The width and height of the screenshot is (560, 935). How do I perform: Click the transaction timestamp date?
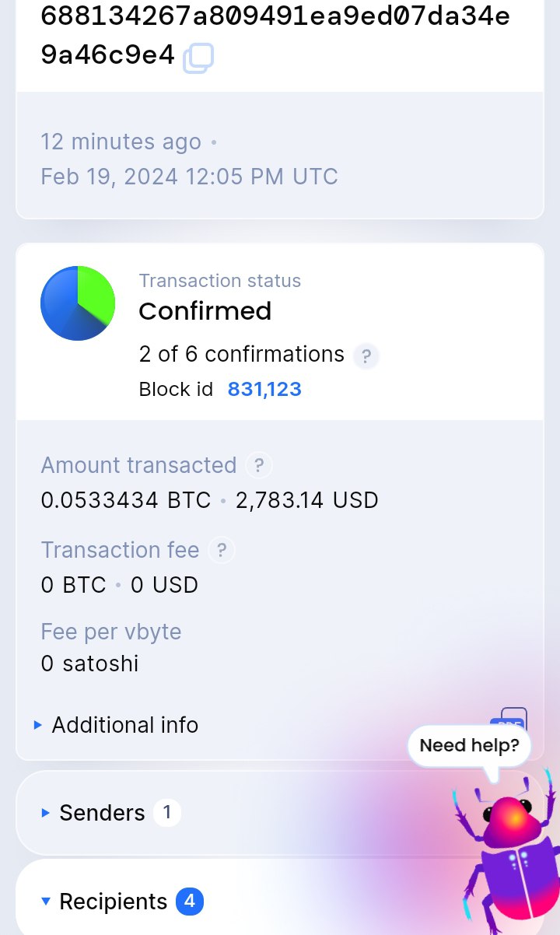point(189,177)
